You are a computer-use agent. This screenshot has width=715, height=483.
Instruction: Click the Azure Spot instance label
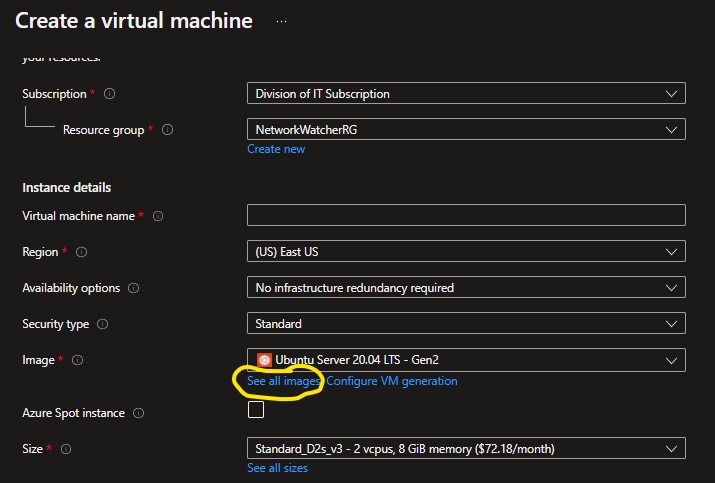tap(73, 413)
